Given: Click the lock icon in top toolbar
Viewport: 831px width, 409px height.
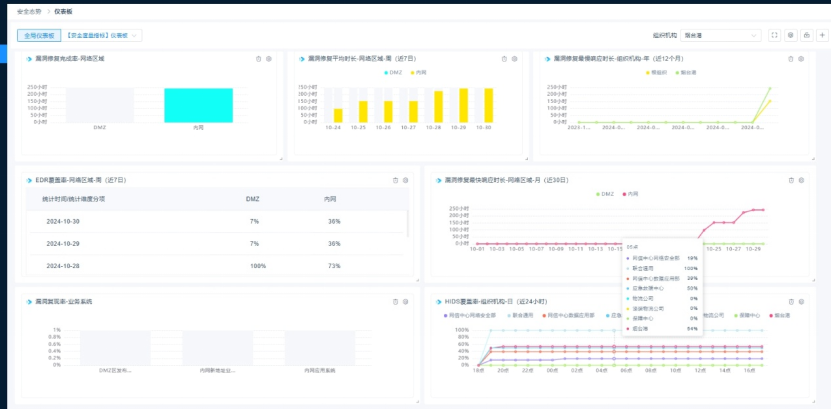Looking at the screenshot, I should [x=806, y=35].
